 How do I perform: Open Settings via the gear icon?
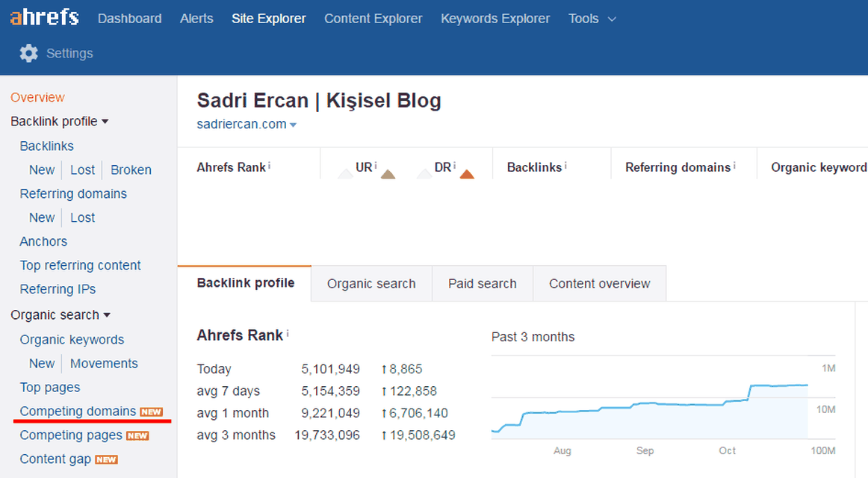coord(29,53)
